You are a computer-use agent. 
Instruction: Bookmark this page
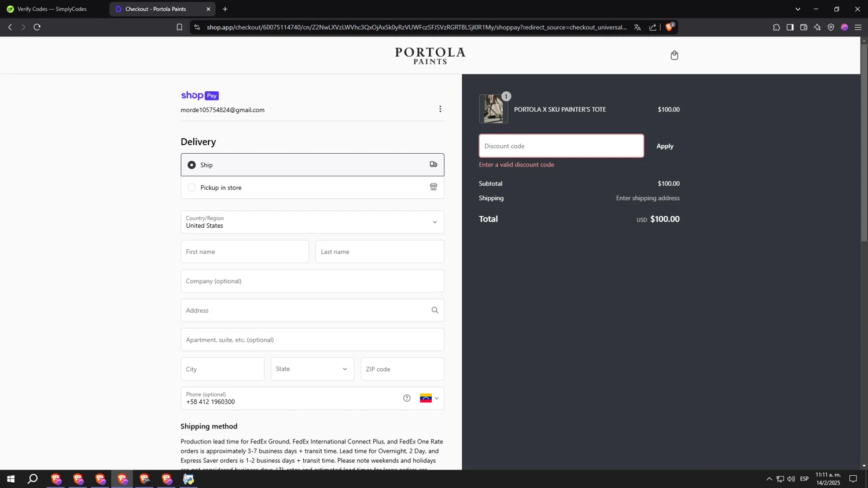179,27
